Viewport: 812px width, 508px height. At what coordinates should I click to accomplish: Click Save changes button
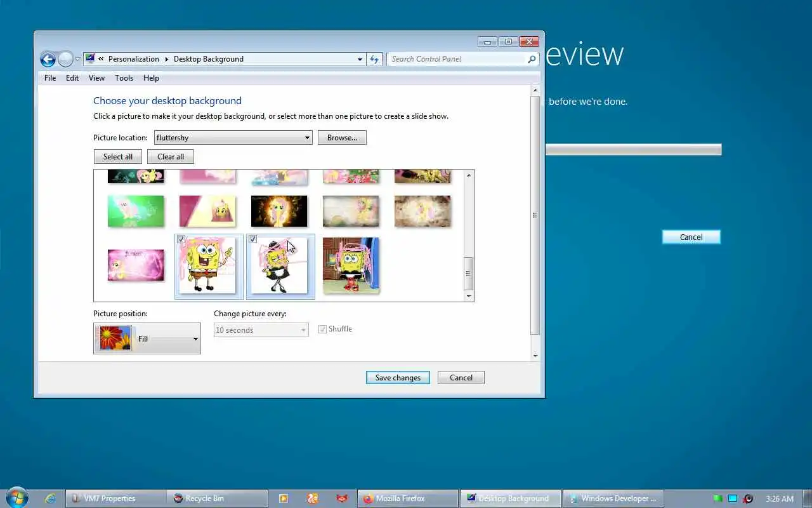pos(398,378)
